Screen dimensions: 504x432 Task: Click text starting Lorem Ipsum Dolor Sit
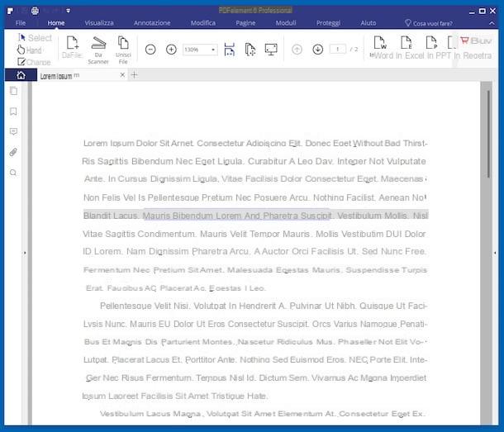click(255, 143)
